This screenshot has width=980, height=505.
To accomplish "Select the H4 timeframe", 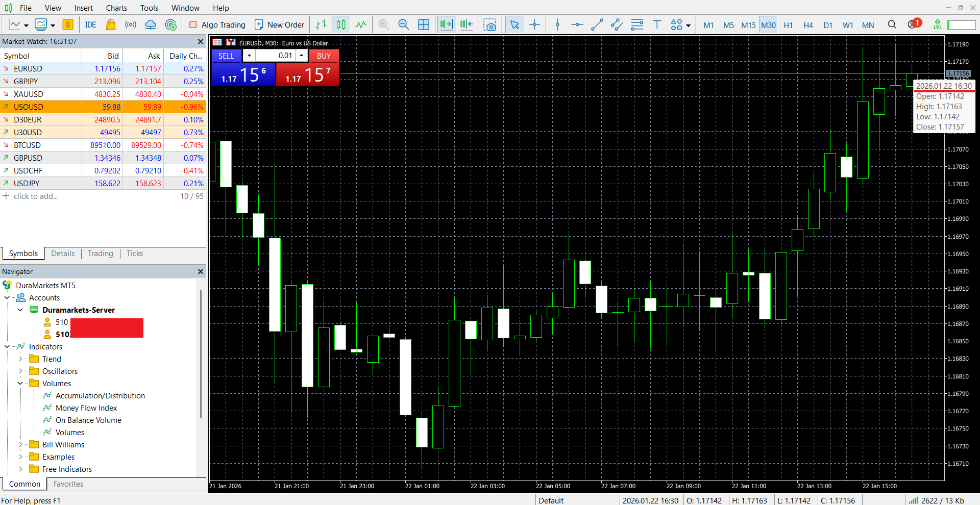I will 808,25.
